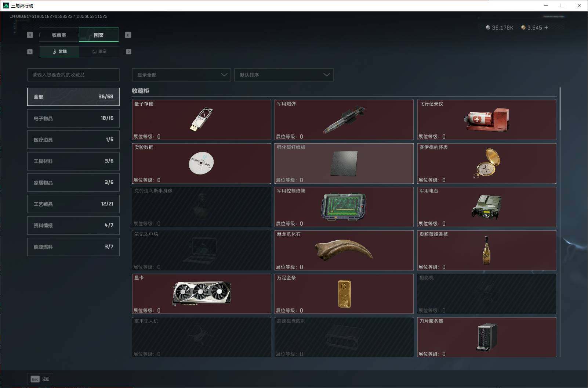Filter by 资料情报 category
The image size is (588, 388).
(x=73, y=225)
